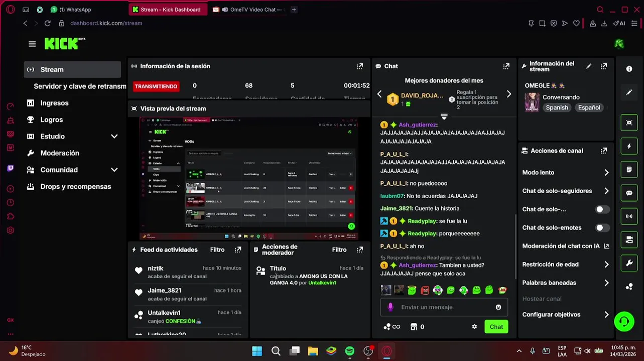The height and width of the screenshot is (361, 644).
Task: Collapse the top donors banner
Action: pyautogui.click(x=444, y=116)
